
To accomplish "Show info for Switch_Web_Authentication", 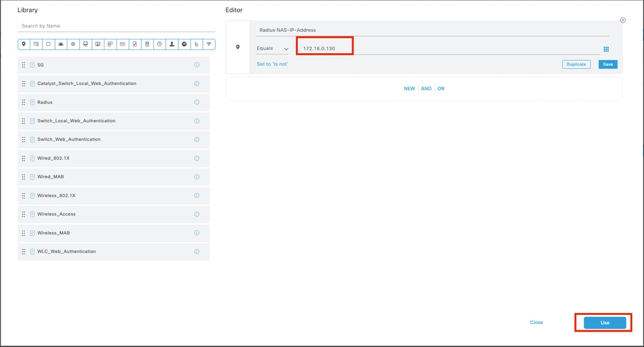I will pos(197,140).
